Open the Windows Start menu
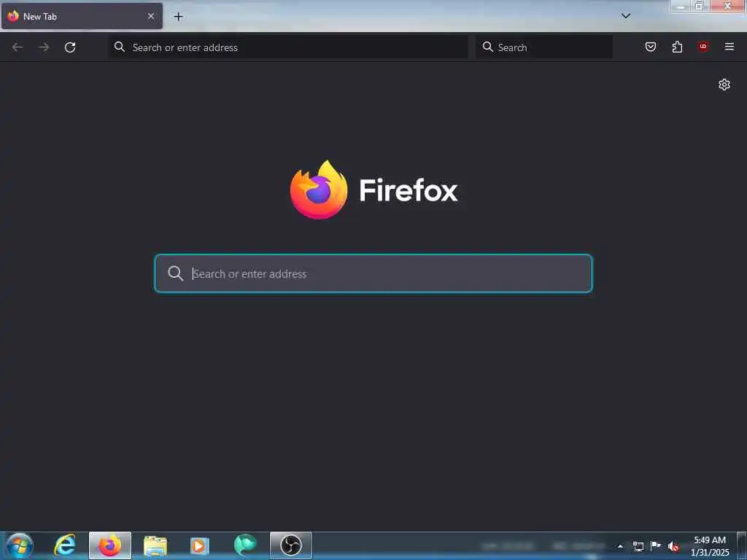The width and height of the screenshot is (747, 560). click(20, 545)
